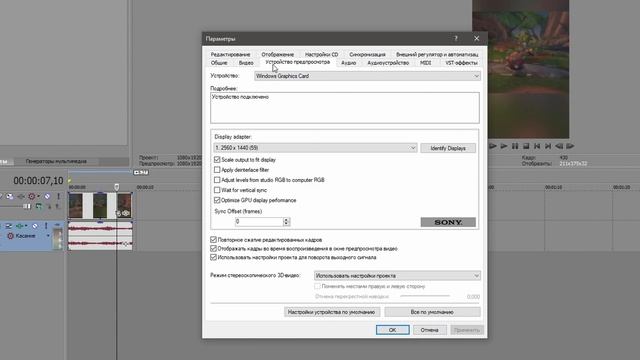Click the Все по умолчанию button
Image resolution: width=640 pixels, height=360 pixels.
(432, 312)
